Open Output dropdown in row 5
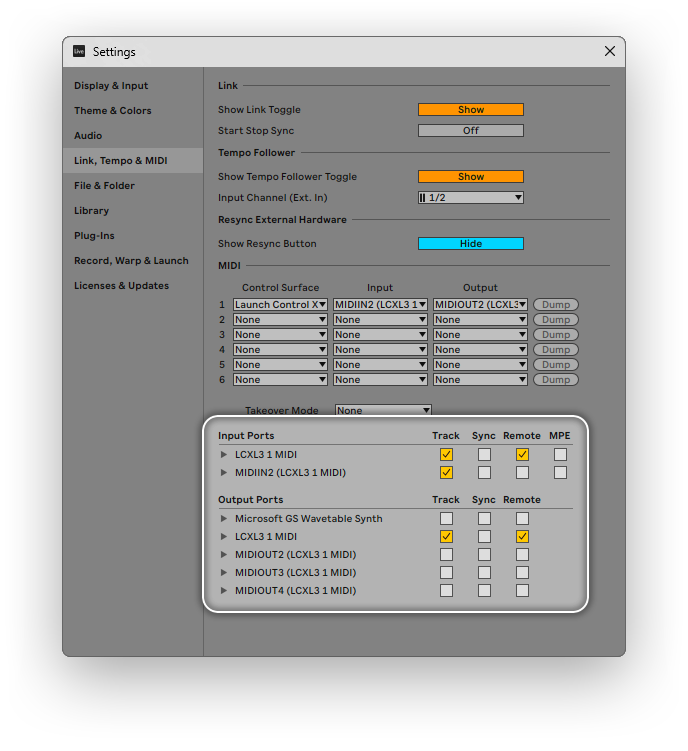 480,364
